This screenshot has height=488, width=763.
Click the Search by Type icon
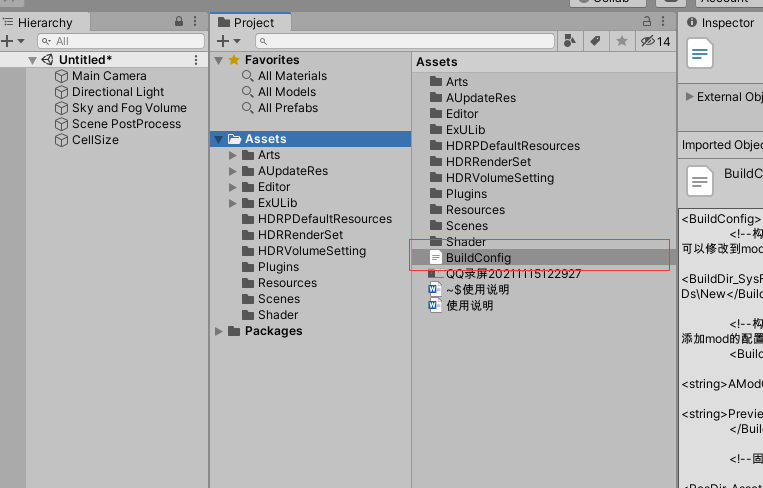569,41
